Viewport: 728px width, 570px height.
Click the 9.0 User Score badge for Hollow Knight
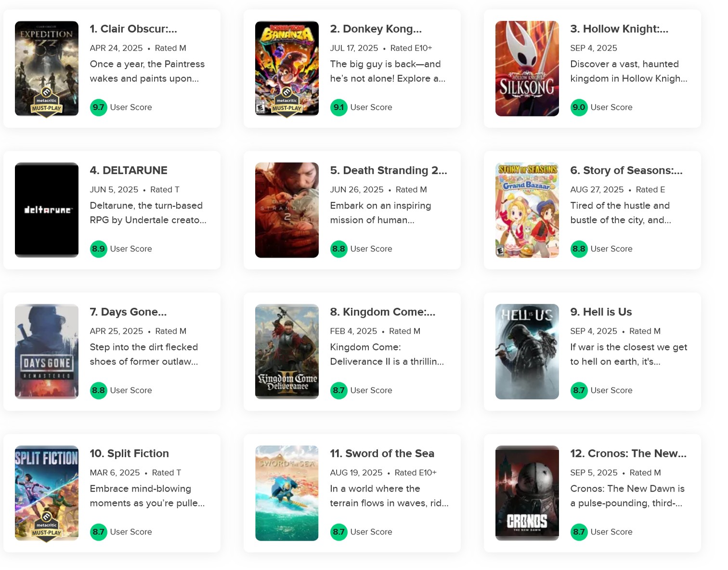[579, 107]
